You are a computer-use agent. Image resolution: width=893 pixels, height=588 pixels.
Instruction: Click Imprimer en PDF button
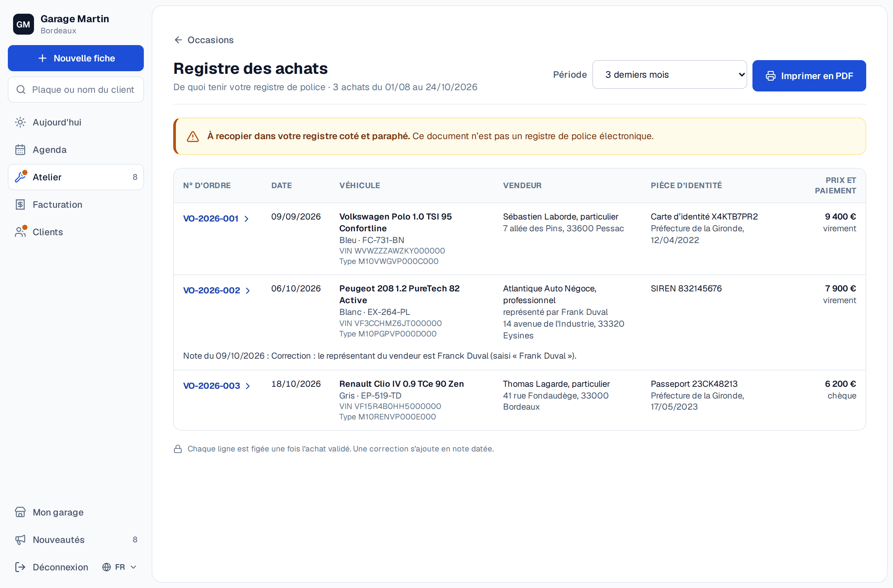click(809, 76)
